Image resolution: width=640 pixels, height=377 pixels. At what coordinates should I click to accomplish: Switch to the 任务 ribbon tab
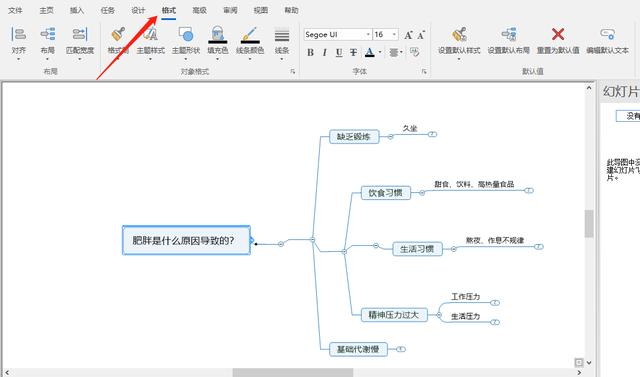(x=108, y=10)
